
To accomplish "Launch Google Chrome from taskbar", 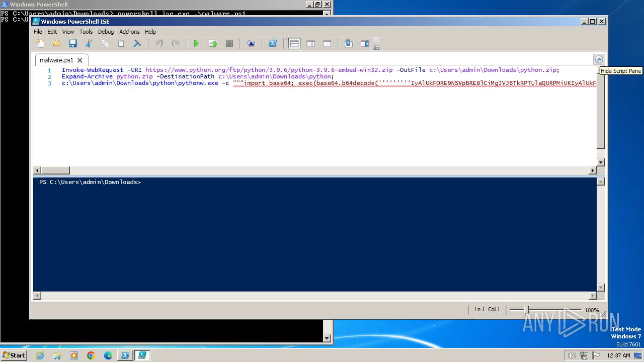I will [x=91, y=355].
